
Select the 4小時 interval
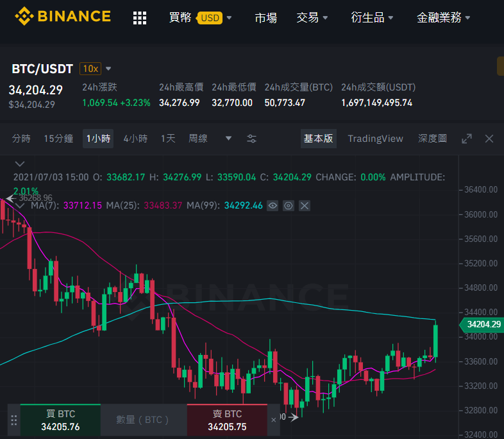135,139
